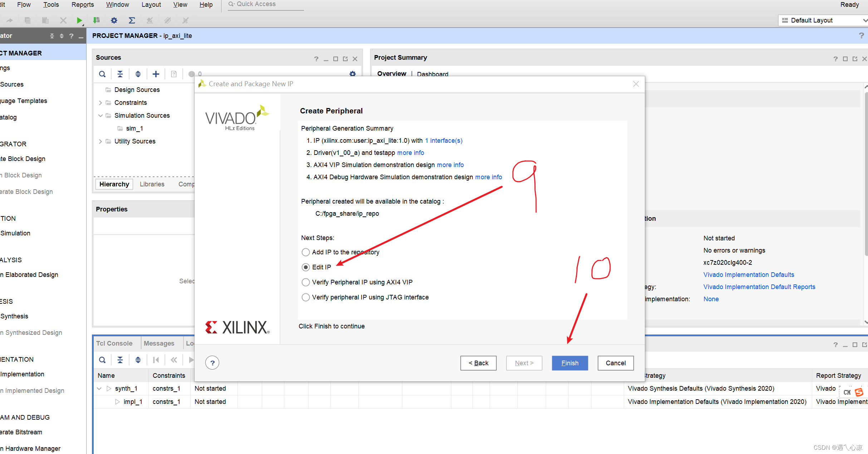Click the Finish button to complete
This screenshot has width=868, height=454.
click(569, 363)
